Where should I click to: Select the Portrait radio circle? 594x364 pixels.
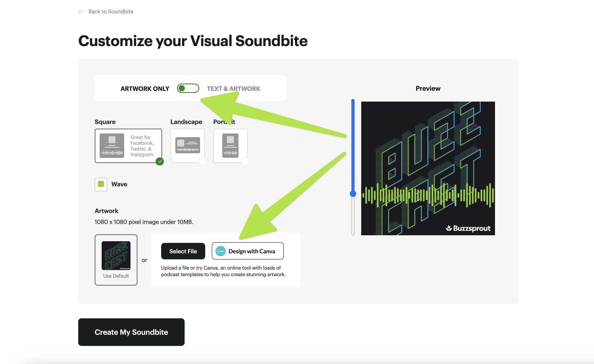click(245, 161)
